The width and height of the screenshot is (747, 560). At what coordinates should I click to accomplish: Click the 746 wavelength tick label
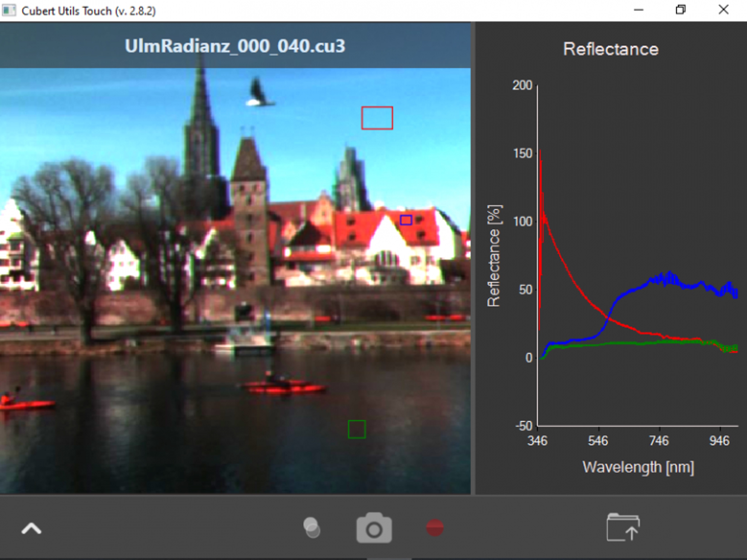tap(659, 441)
